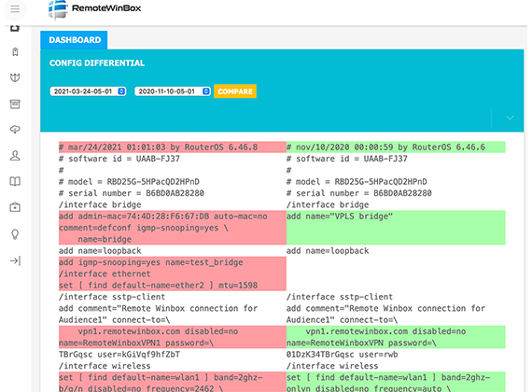The height and width of the screenshot is (392, 532).
Task: Open the 2021-03-24-05-01 config date dropdown
Action: [x=89, y=91]
